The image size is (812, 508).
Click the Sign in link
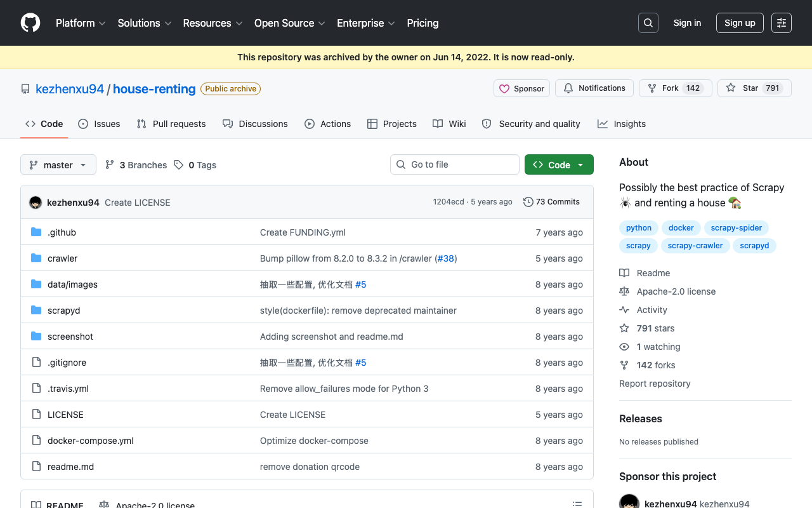coord(687,23)
